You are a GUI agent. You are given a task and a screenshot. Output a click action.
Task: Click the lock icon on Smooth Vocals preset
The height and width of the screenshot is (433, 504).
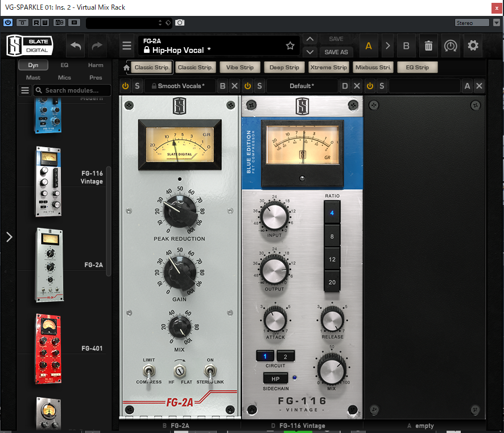click(154, 86)
